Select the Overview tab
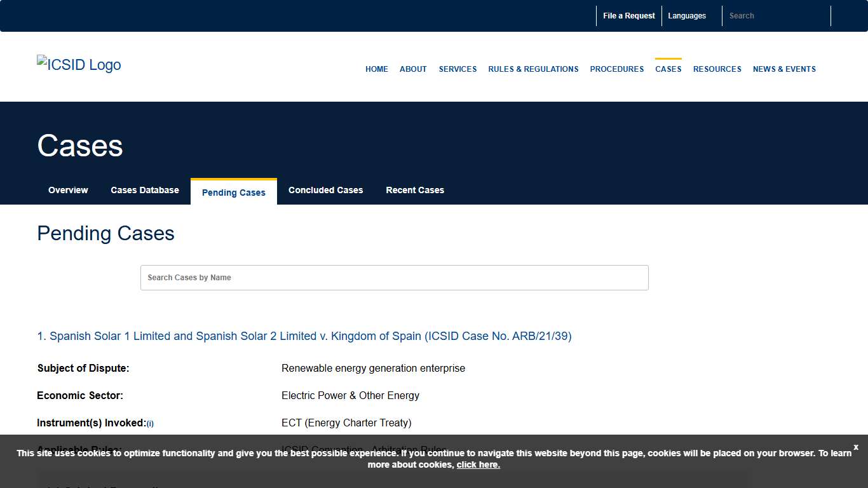The height and width of the screenshot is (488, 868). tap(68, 190)
